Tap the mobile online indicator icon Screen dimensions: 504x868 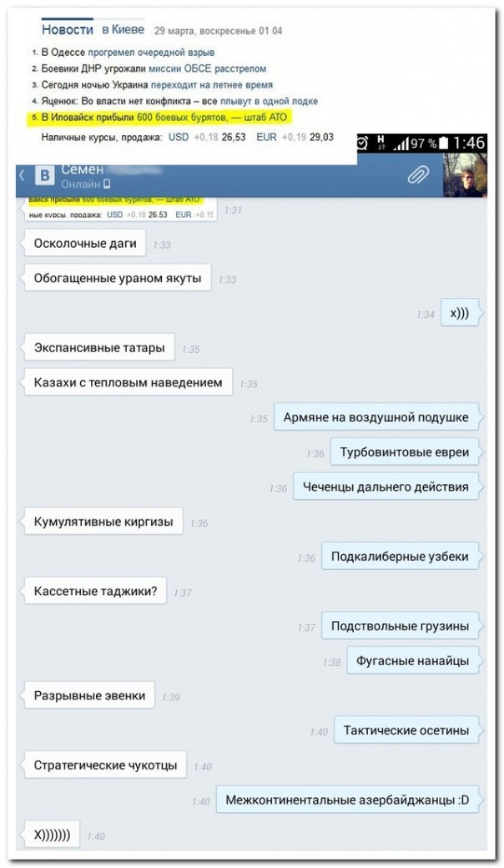[107, 184]
